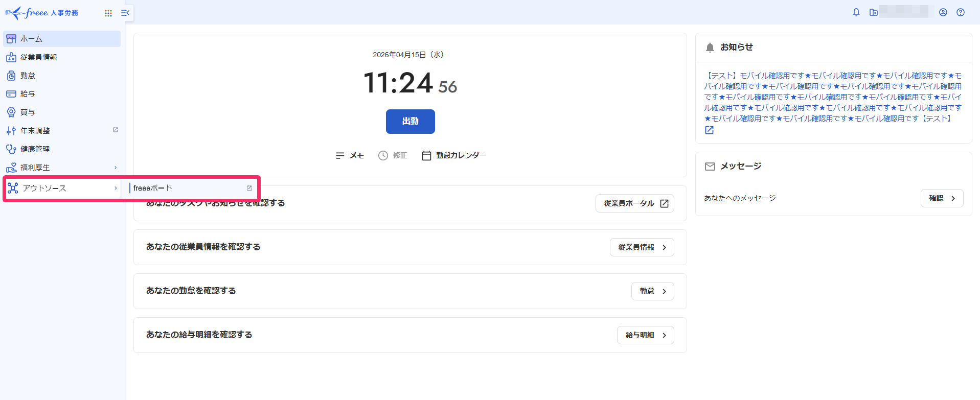Open the モバイル確認用 test announcement link
This screenshot has width=980, height=400.
(833, 97)
